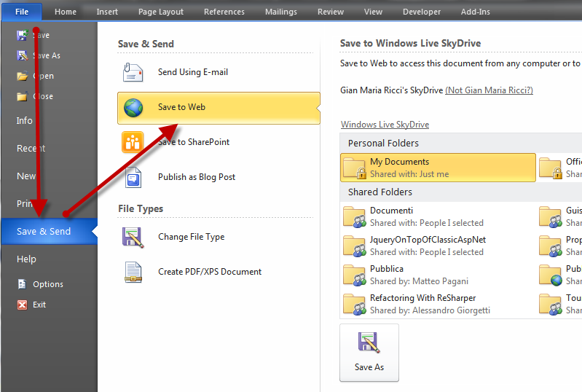This screenshot has width=582, height=392.
Task: Click the Save As icon in sidebar
Action: [23, 55]
